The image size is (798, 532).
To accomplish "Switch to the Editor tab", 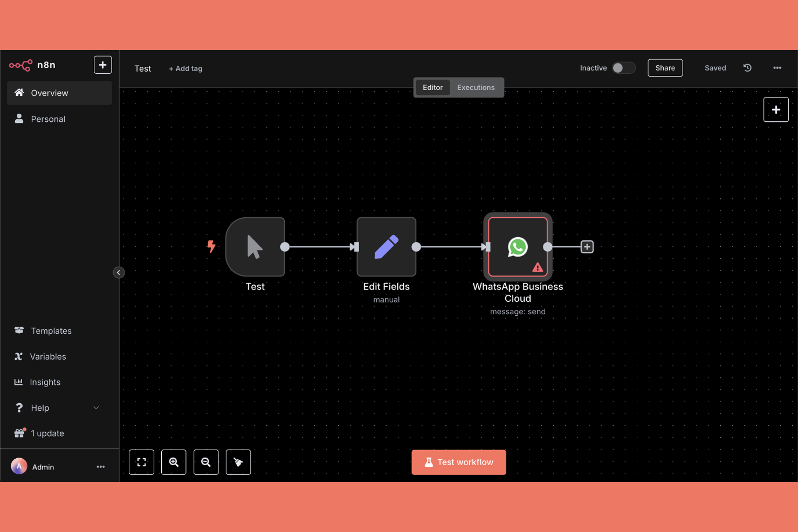I will (x=432, y=87).
